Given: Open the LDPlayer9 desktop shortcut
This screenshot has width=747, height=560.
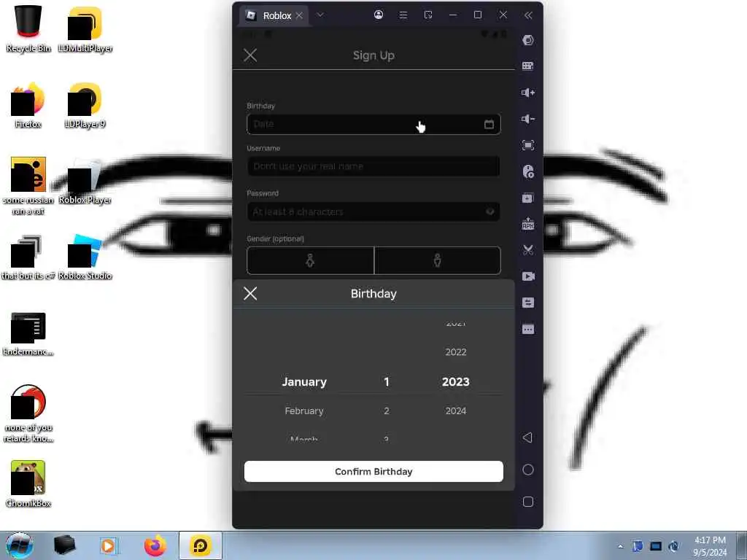Looking at the screenshot, I should click(x=85, y=105).
